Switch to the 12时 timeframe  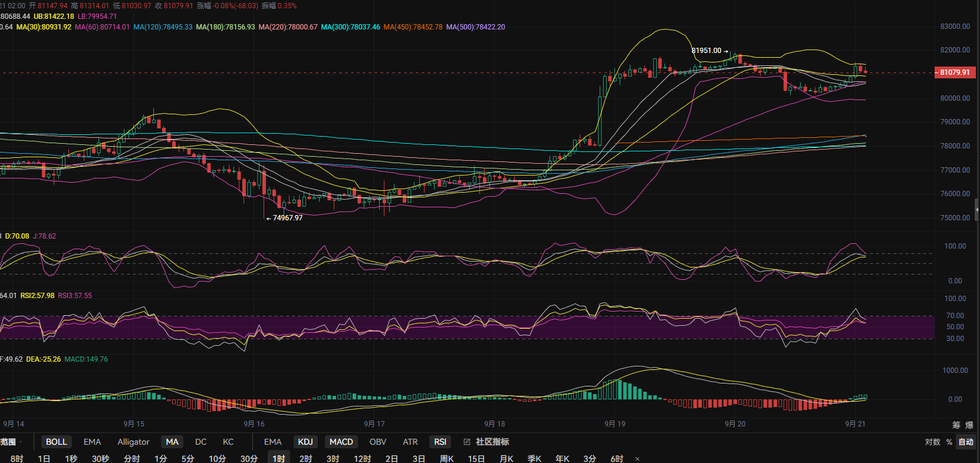362,458
